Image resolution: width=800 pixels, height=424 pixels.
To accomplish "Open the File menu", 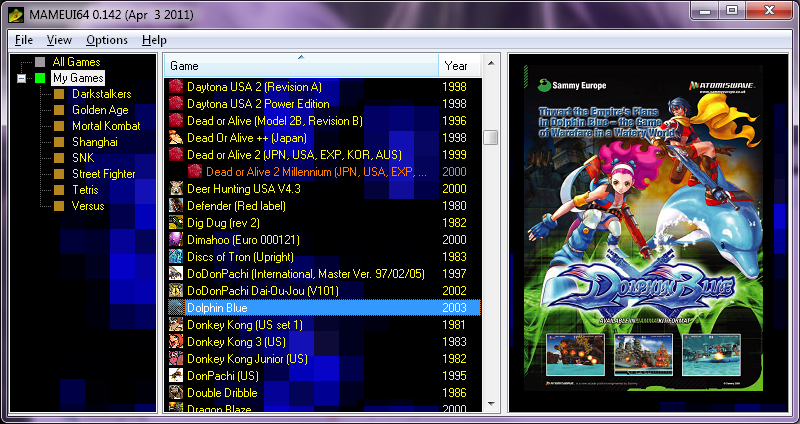I will pyautogui.click(x=23, y=40).
